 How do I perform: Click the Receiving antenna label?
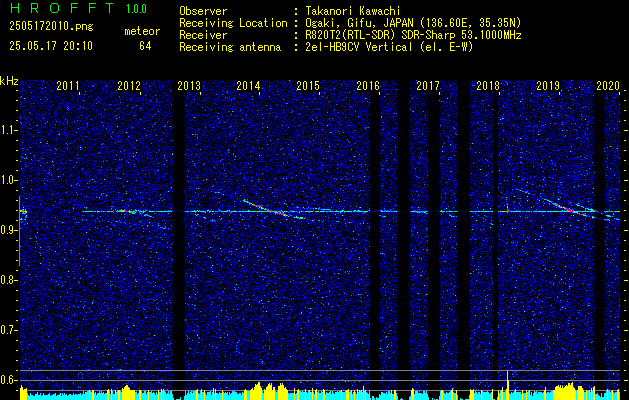click(230, 48)
